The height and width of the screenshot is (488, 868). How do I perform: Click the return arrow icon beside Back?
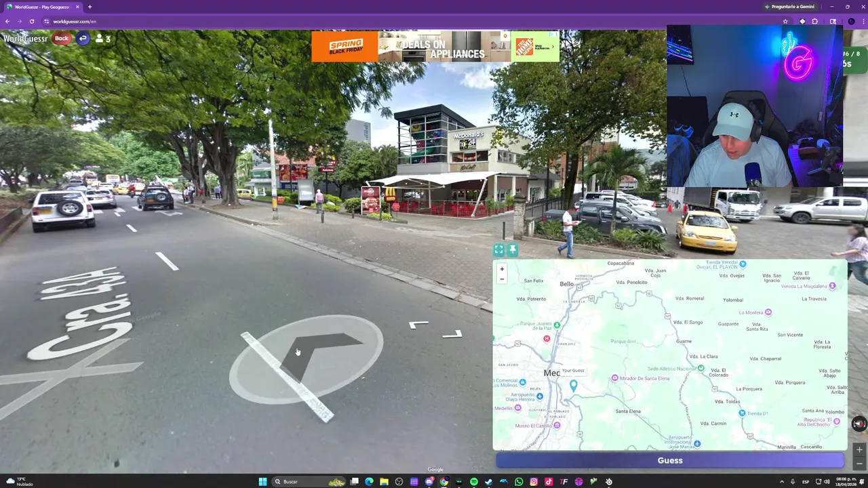click(x=83, y=39)
